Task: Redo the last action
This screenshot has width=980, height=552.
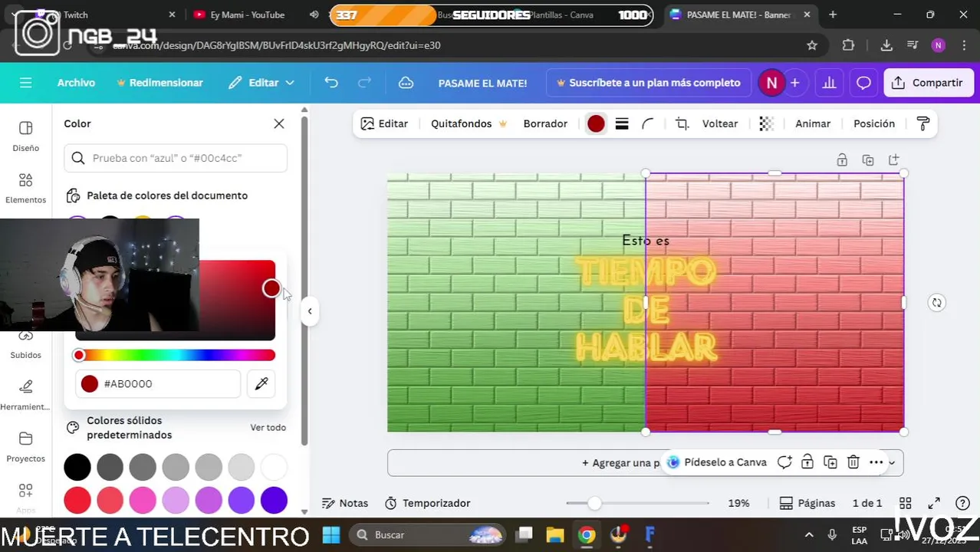Action: pyautogui.click(x=365, y=83)
